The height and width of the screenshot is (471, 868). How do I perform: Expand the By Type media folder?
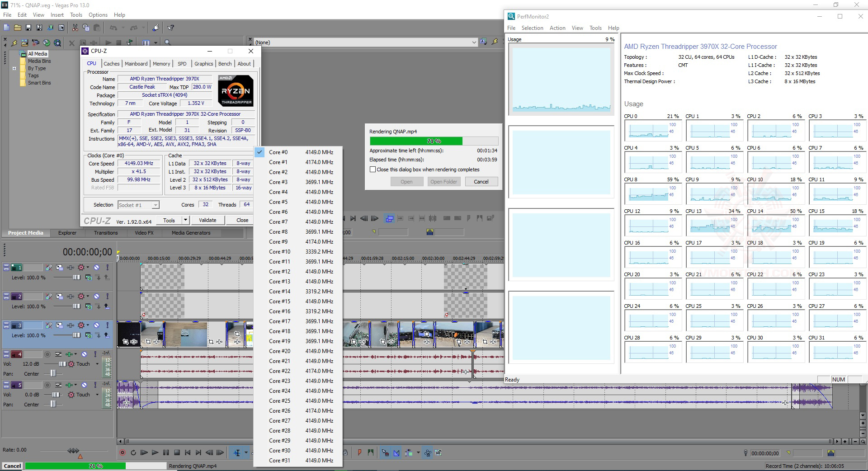coord(14,69)
